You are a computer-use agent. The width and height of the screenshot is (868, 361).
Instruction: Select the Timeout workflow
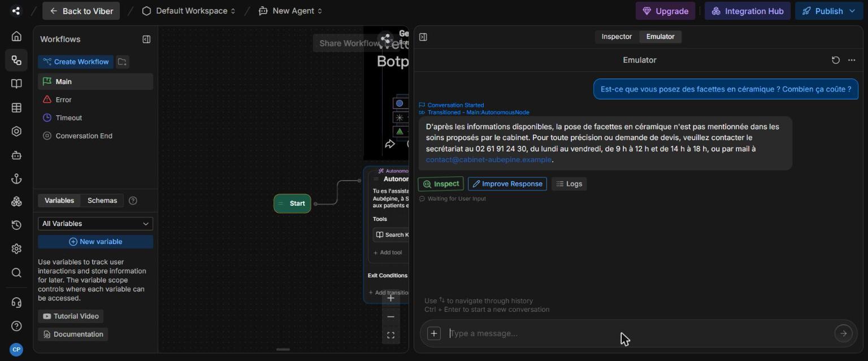[x=69, y=118]
